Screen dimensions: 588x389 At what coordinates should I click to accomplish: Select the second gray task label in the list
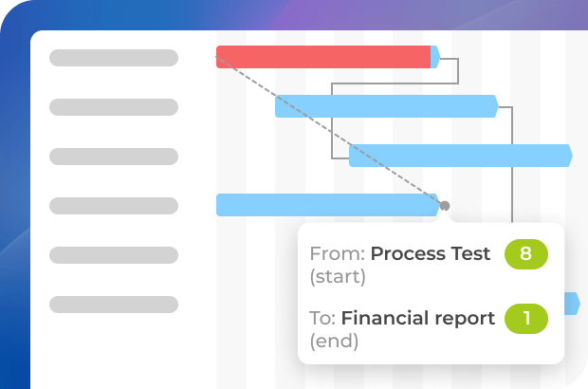114,107
